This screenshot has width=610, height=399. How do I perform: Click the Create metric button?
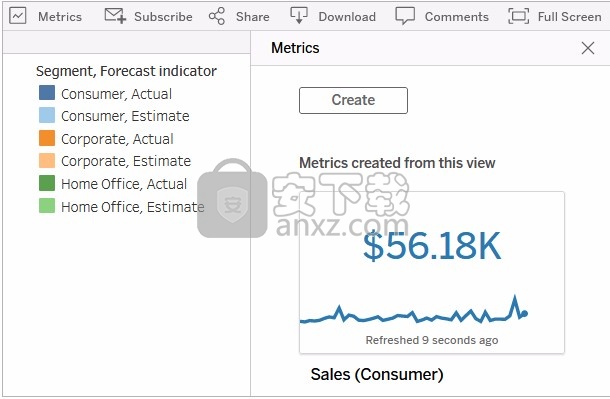coord(353,100)
